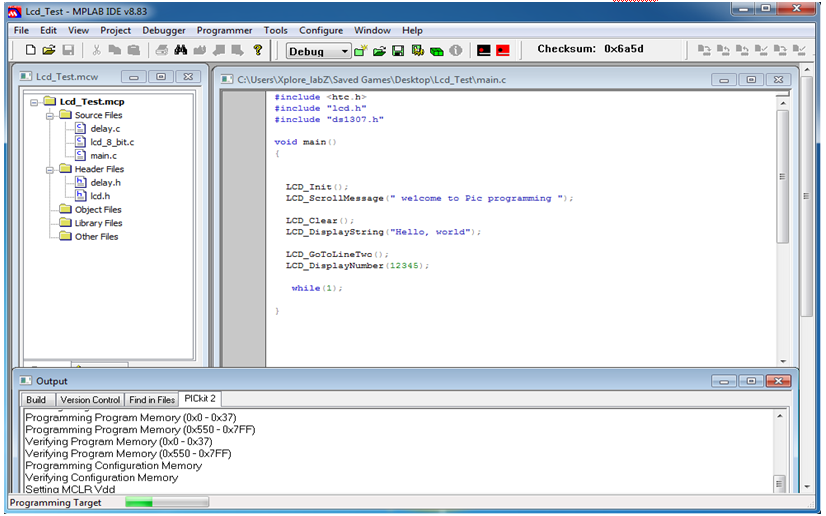The image size is (826, 516).
Task: Select delay.h header file
Action: click(105, 183)
